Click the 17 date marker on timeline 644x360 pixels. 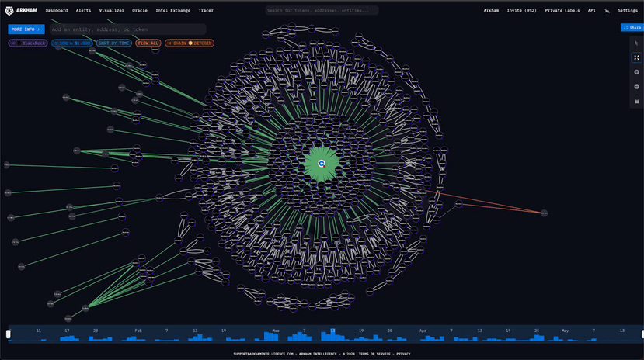[67, 331]
